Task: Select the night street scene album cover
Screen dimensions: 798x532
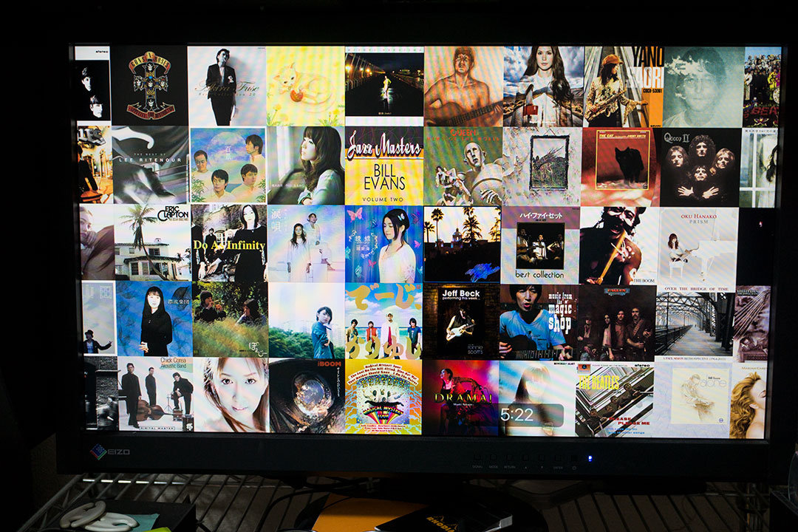Action: click(384, 86)
